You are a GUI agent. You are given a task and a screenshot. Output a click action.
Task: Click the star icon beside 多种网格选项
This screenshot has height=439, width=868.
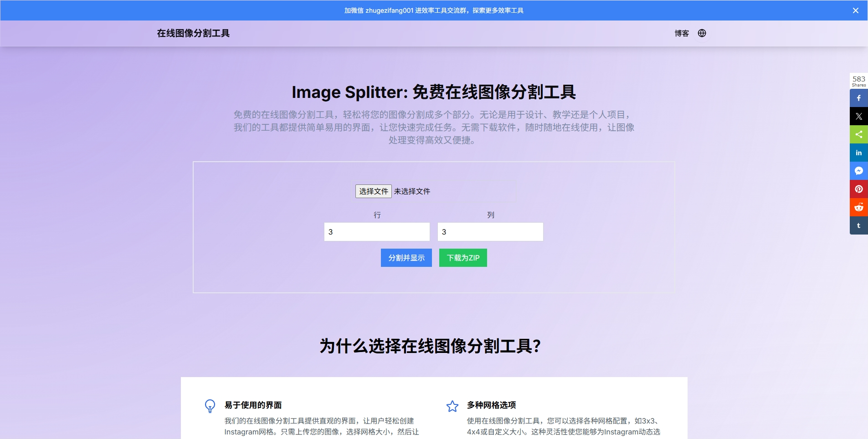452,405
